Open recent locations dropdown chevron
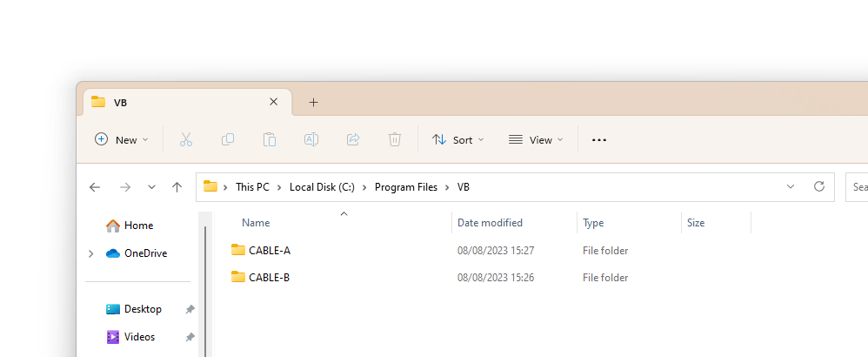The image size is (868, 357). click(151, 187)
